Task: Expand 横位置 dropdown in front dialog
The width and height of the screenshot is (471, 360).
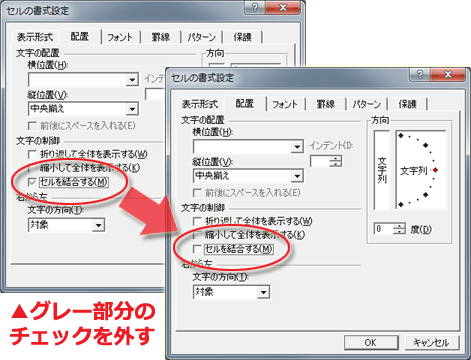Action: [x=297, y=147]
